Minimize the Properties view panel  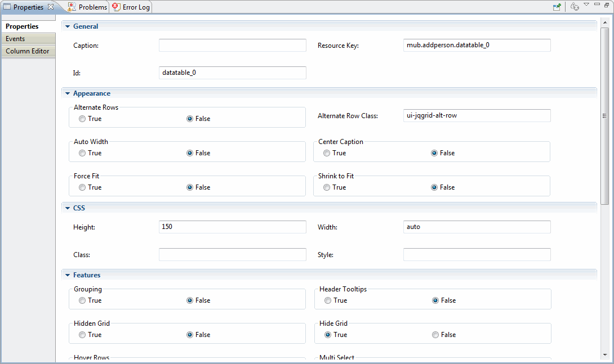(597, 5)
